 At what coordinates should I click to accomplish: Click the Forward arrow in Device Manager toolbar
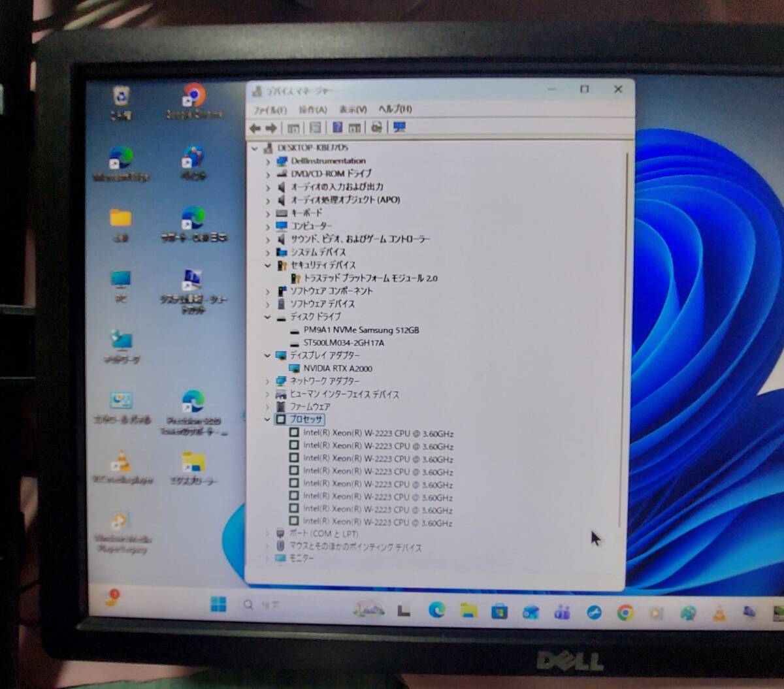270,128
